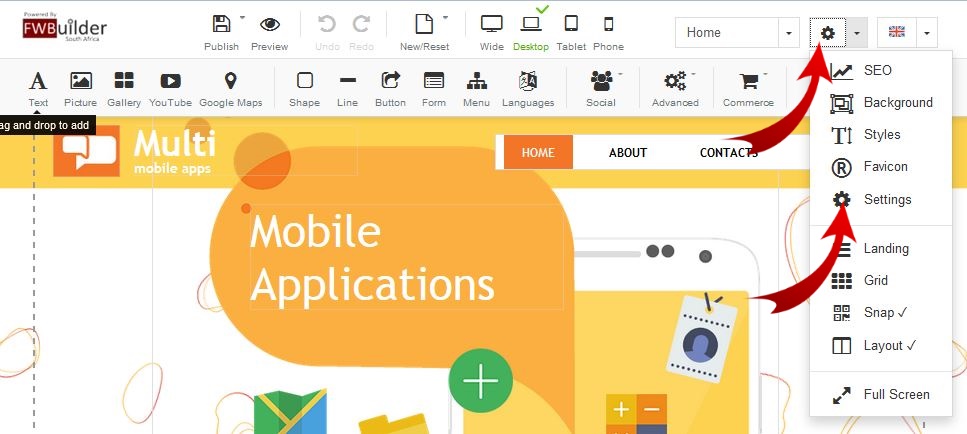Select the Mobile Applications heading text
This screenshot has width=967, height=434.
[x=372, y=258]
